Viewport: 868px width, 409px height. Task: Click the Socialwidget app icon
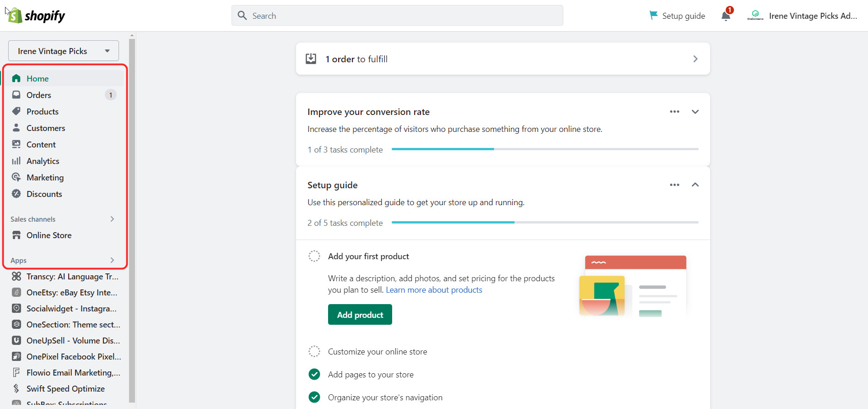coord(16,308)
